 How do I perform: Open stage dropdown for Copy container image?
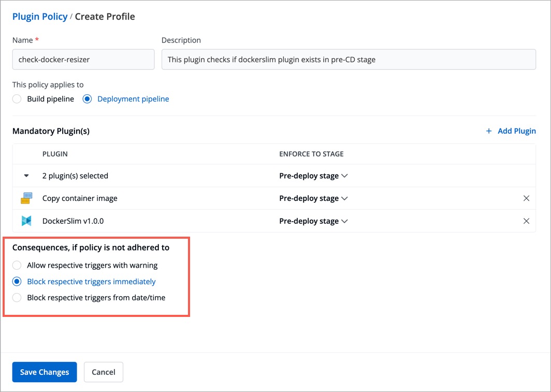[x=313, y=198]
